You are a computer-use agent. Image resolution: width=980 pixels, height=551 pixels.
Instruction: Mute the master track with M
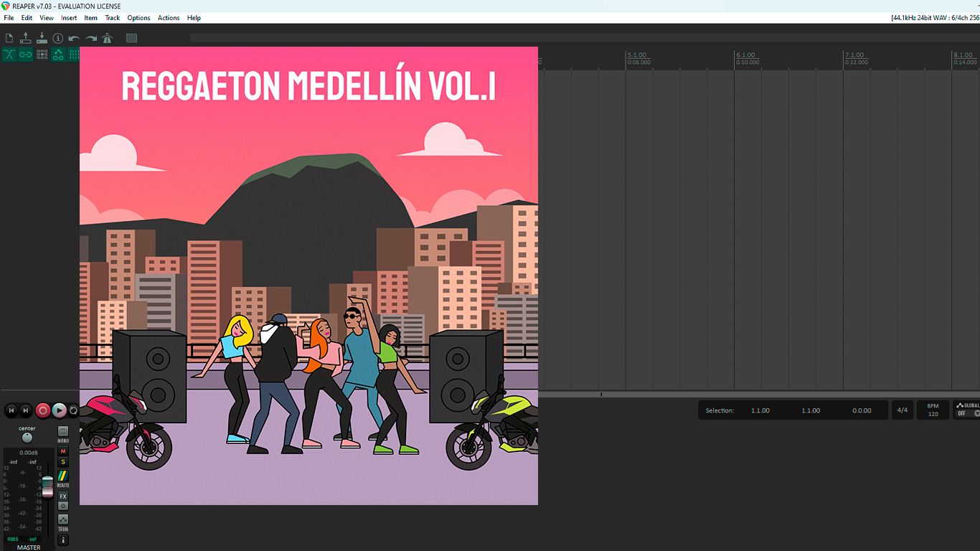click(x=63, y=451)
